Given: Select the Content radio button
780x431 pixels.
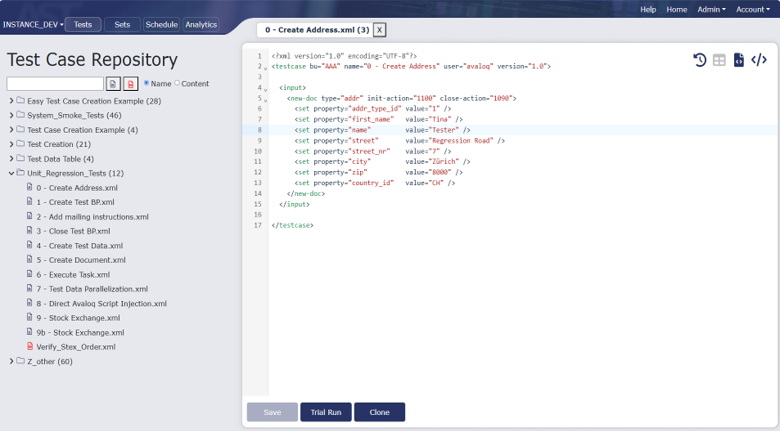Looking at the screenshot, I should [x=177, y=83].
